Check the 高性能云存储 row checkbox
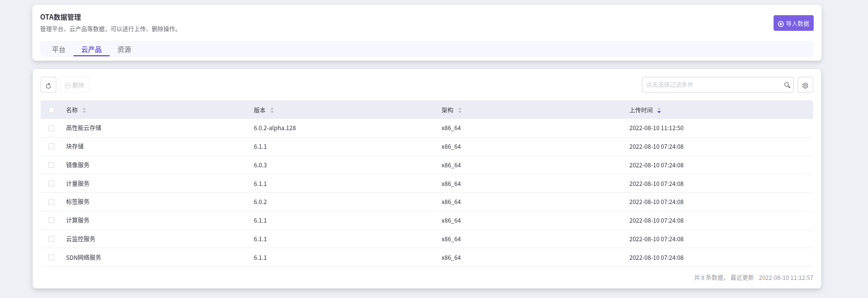 point(51,128)
